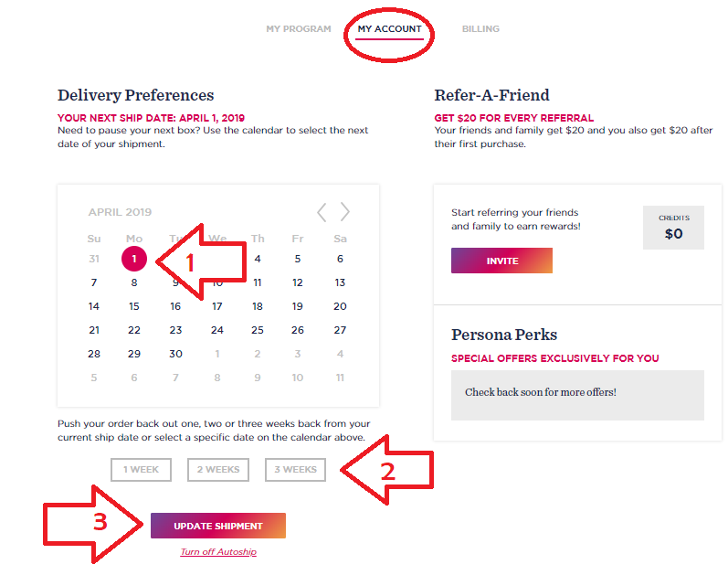
Task: Pick April 12 in calendar
Action: click(298, 282)
